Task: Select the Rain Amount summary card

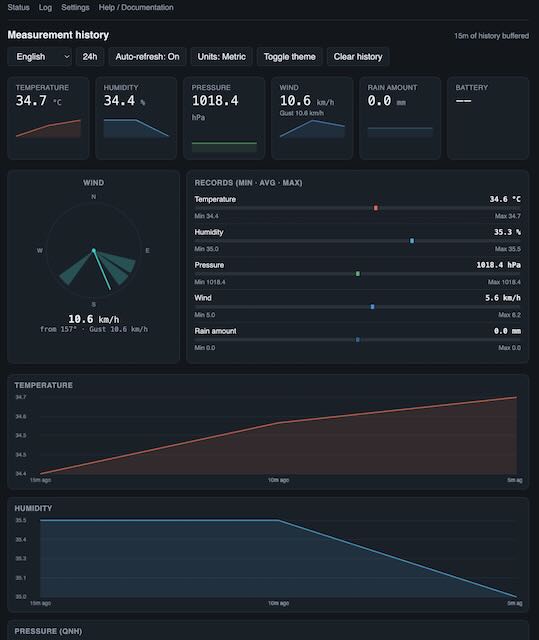Action: pos(400,118)
